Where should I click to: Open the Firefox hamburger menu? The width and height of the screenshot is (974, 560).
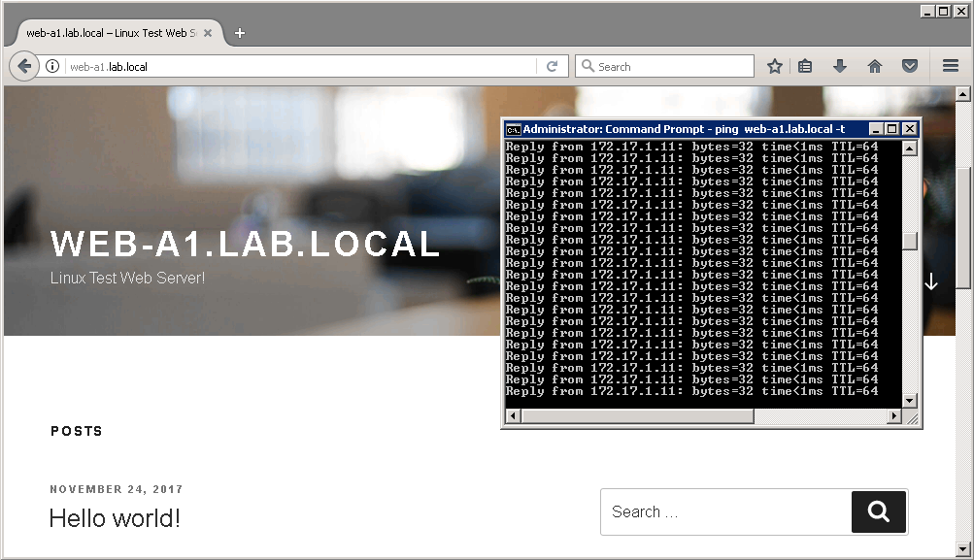tap(951, 66)
